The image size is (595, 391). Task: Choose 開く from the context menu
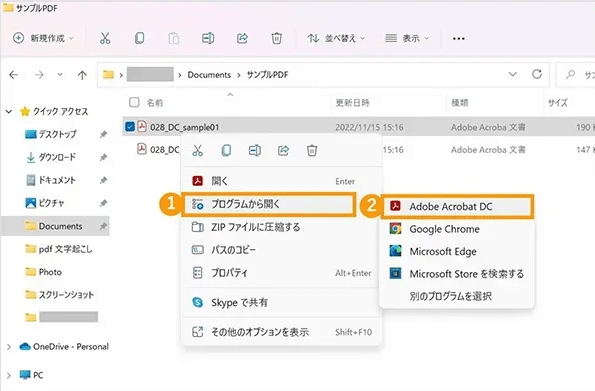tap(282, 181)
